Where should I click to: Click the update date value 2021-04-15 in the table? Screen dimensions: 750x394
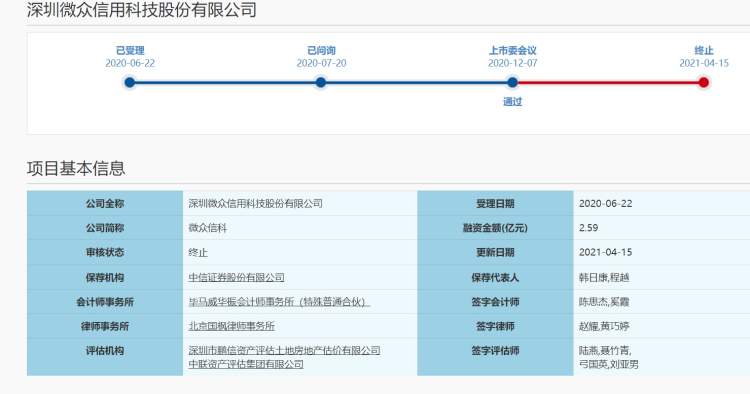coord(606,252)
